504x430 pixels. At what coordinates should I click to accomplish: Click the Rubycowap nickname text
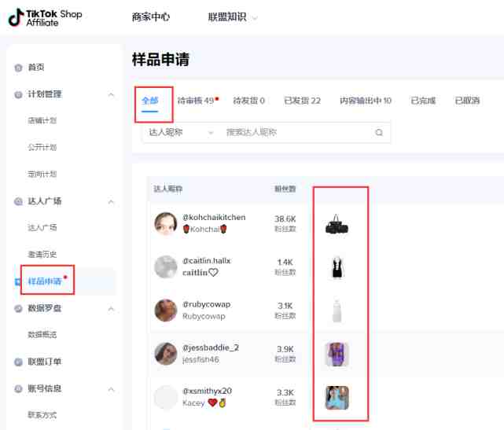[204, 316]
